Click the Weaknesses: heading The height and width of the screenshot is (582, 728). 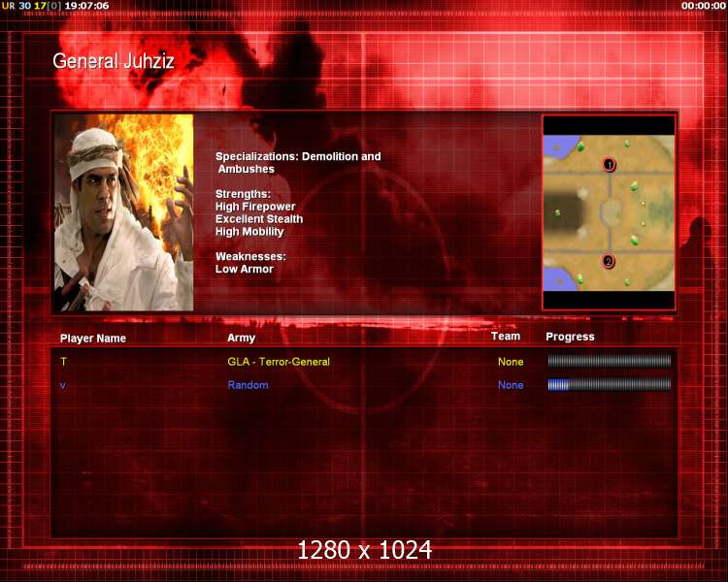[250, 257]
